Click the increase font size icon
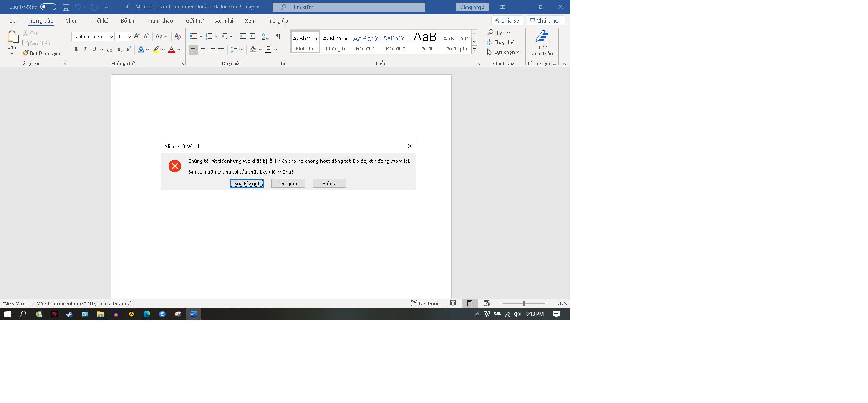The width and height of the screenshot is (868, 403). [x=137, y=36]
